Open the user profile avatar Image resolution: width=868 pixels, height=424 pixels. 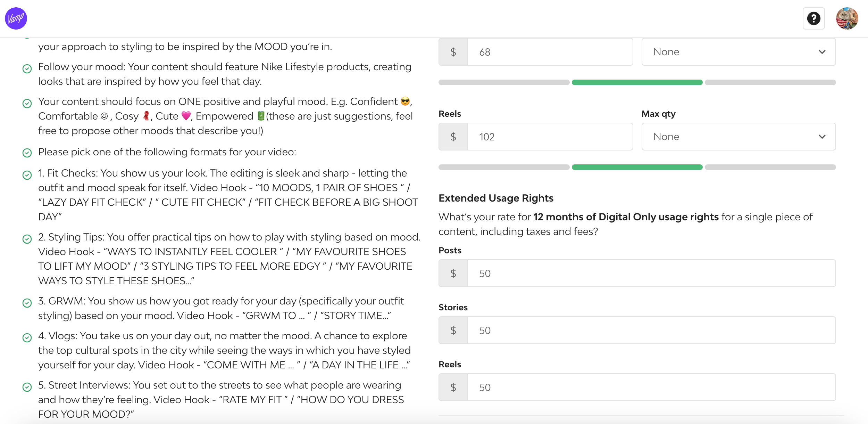(847, 18)
